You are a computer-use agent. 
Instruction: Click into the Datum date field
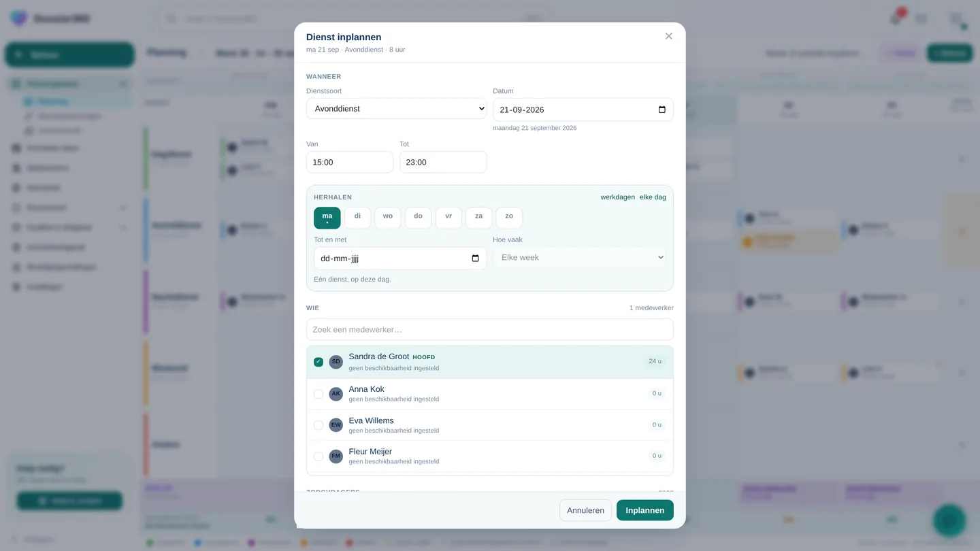583,110
